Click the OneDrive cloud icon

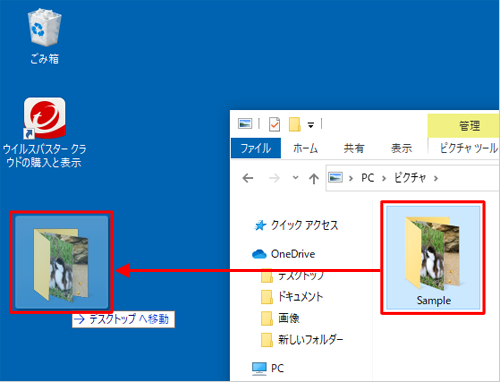click(x=259, y=254)
